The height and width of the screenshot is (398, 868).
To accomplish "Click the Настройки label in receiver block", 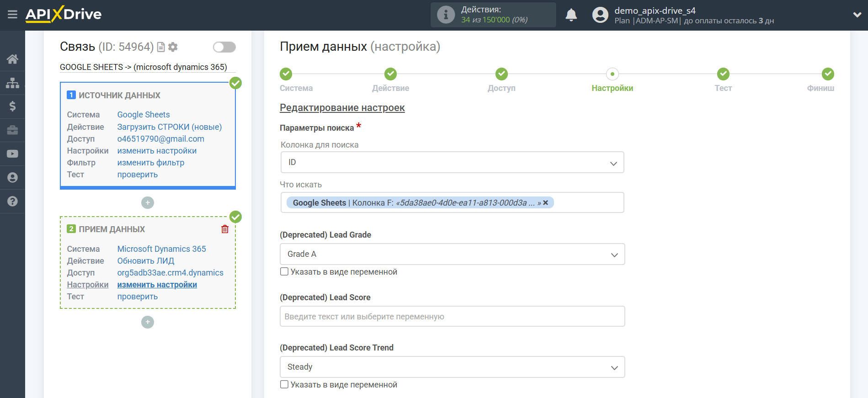I will point(88,285).
